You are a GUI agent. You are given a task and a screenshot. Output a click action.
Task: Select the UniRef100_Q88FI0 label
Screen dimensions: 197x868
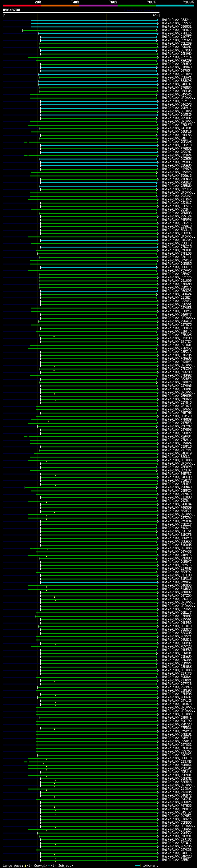[x=177, y=758]
